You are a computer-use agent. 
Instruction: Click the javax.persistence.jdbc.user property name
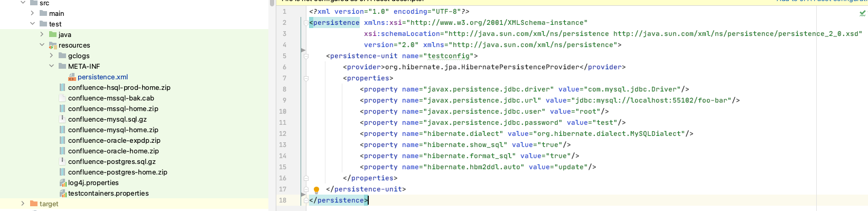tap(484, 112)
